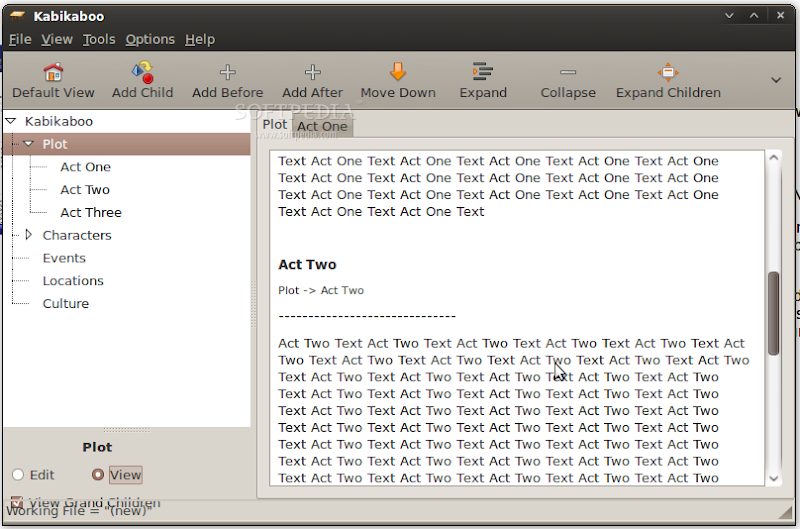The image size is (800, 529).
Task: Select Locations tree item
Action: (73, 281)
